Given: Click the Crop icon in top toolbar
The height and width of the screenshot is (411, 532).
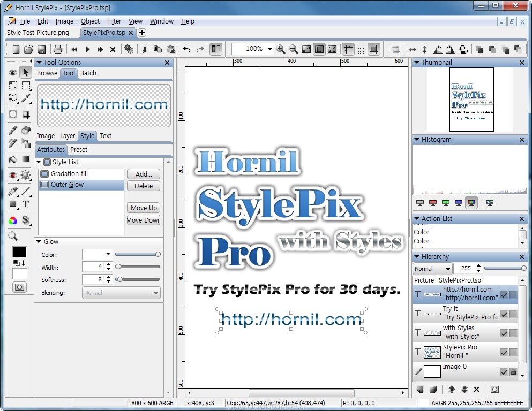Looking at the screenshot, I should [x=395, y=49].
